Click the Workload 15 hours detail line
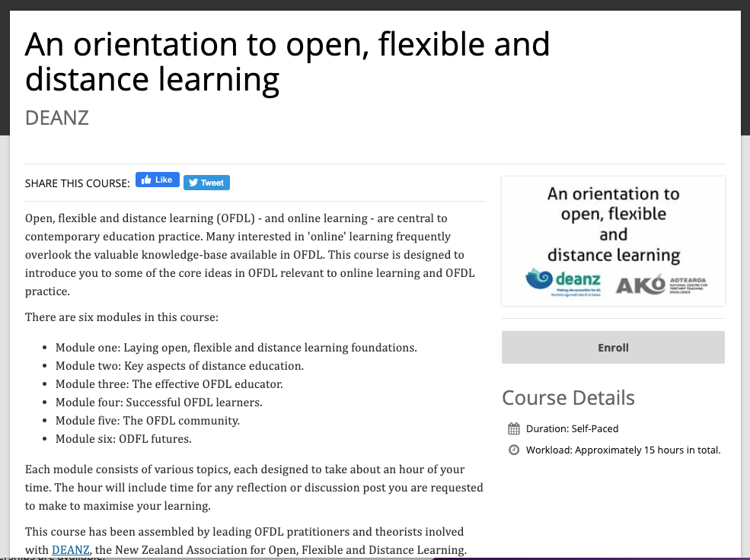750x560 pixels. pos(622,450)
